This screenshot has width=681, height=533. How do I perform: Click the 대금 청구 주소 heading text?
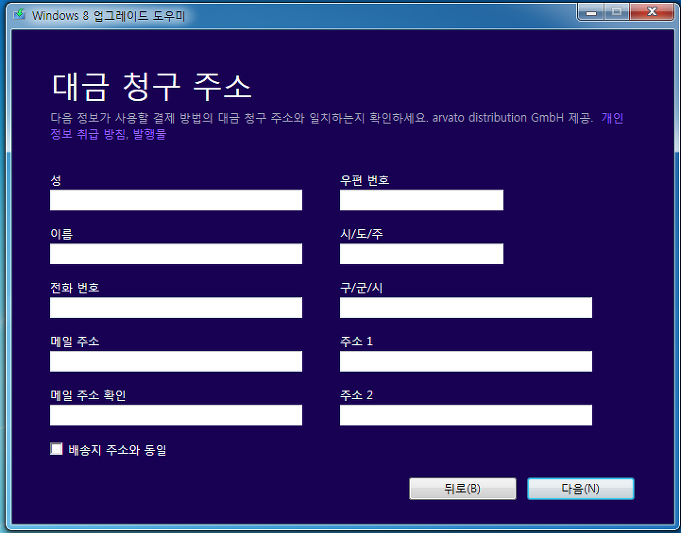coord(152,87)
